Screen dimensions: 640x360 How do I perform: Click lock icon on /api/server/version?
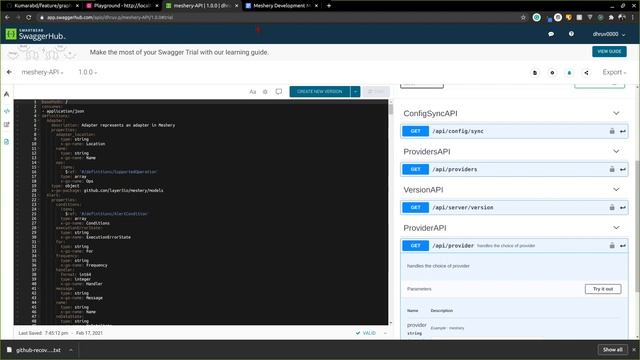pyautogui.click(x=612, y=207)
